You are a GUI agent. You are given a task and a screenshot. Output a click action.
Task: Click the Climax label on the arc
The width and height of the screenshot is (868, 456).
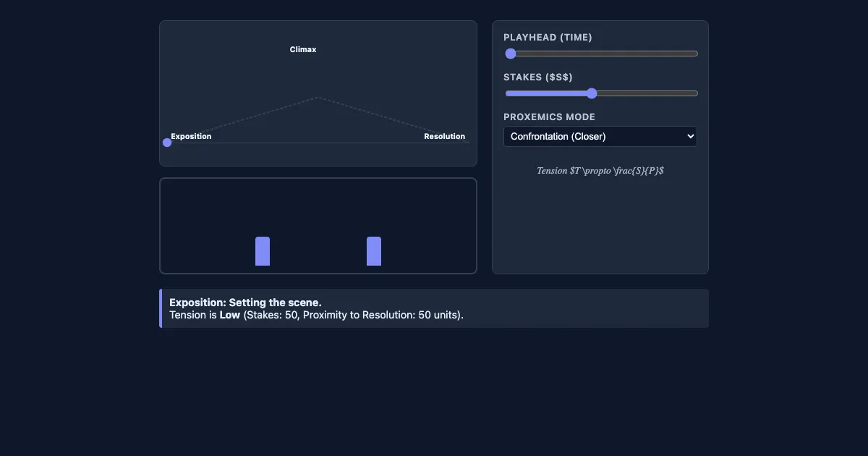coord(303,50)
